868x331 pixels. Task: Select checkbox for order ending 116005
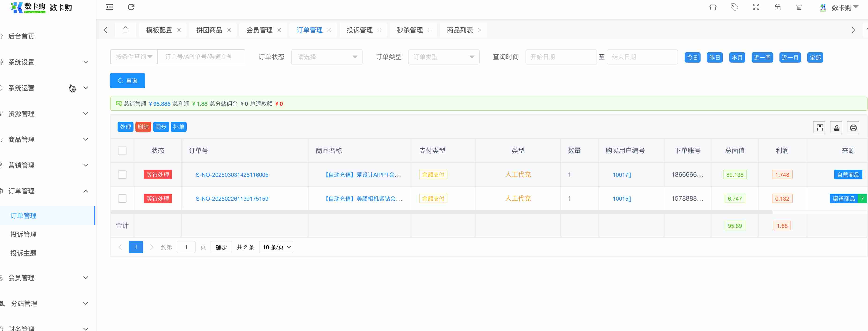click(x=122, y=174)
